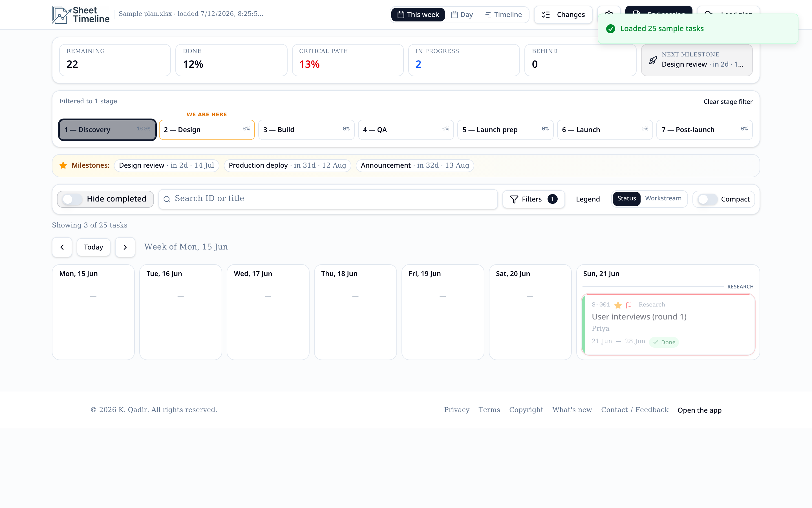Click the green check icon in the toast

611,29
